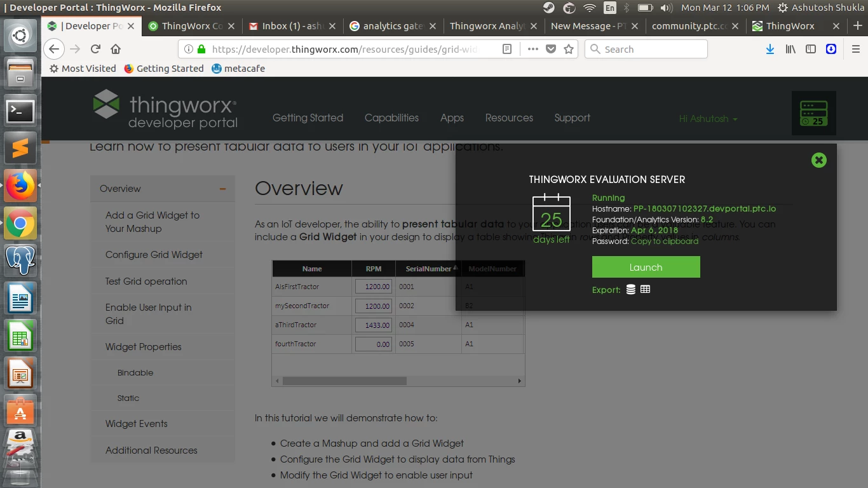The image size is (868, 488).
Task: Open the Getting Started menu
Action: 308,118
